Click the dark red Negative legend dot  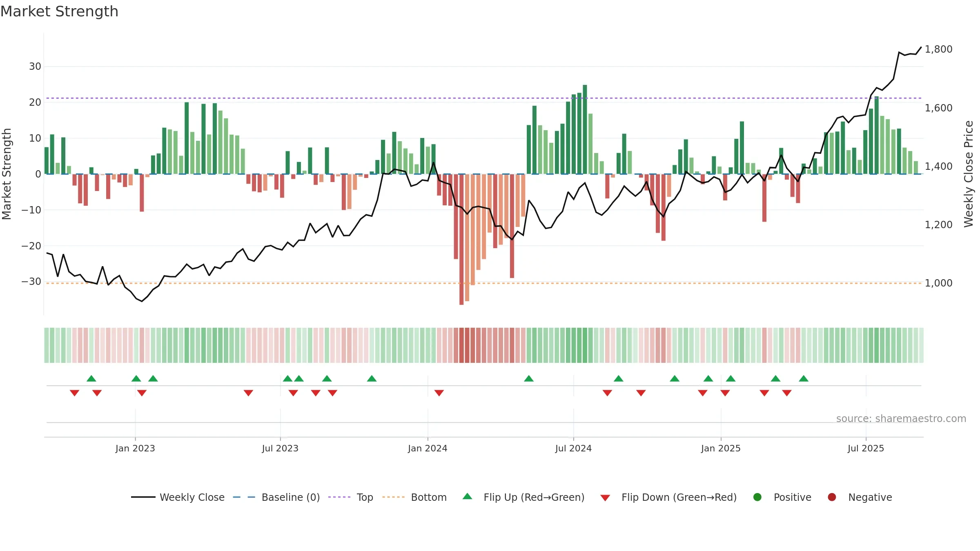click(832, 497)
